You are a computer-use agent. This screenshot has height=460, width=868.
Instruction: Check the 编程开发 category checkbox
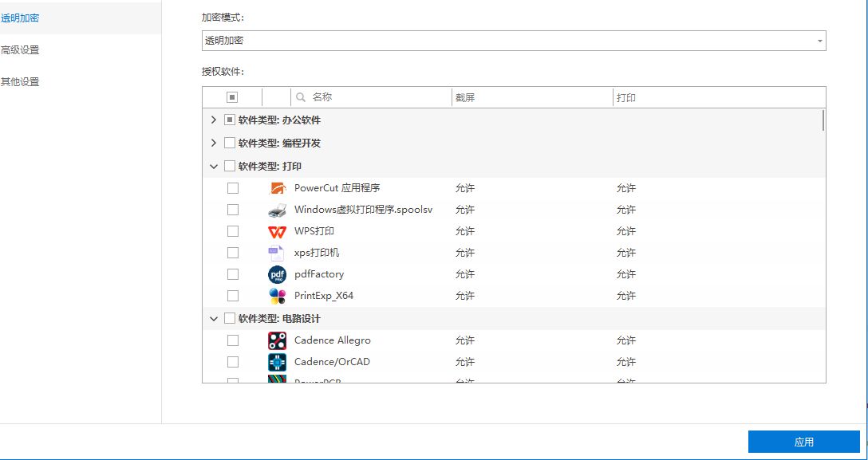click(x=230, y=143)
